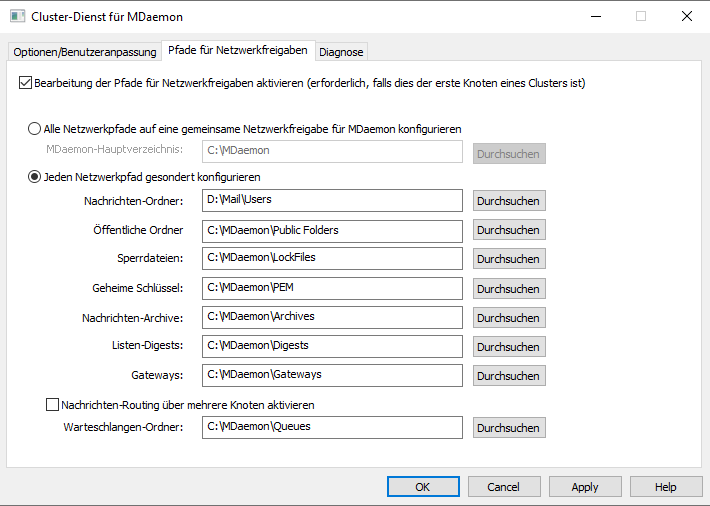Select the Pfade für Netzwerkfreigaben tab
The height and width of the screenshot is (506, 710).
pyautogui.click(x=238, y=51)
